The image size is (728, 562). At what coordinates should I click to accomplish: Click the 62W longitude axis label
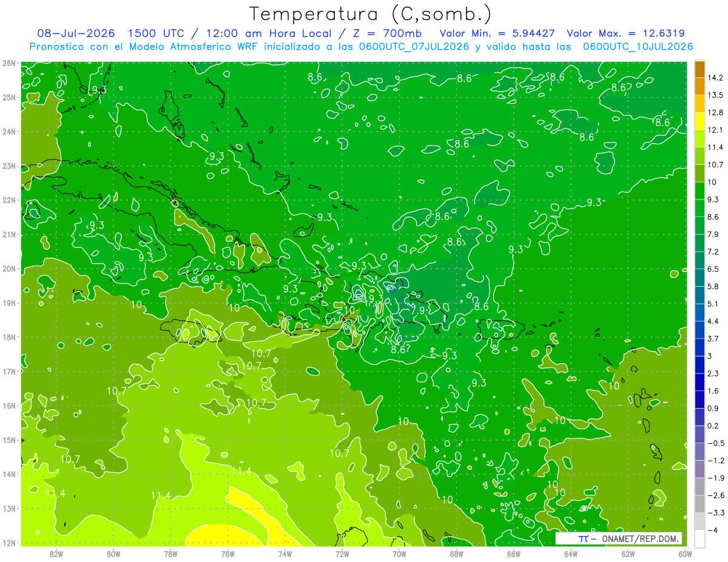coord(627,554)
